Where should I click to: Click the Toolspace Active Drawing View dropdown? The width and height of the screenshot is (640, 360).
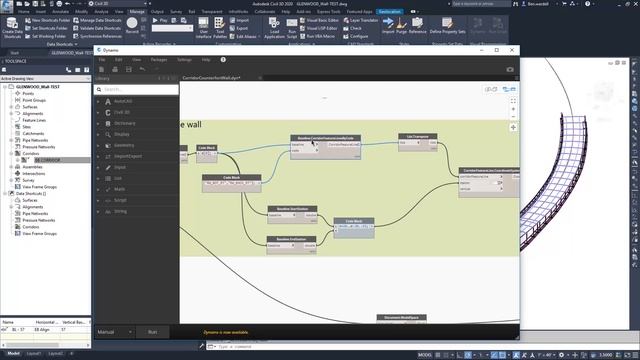pyautogui.click(x=45, y=78)
